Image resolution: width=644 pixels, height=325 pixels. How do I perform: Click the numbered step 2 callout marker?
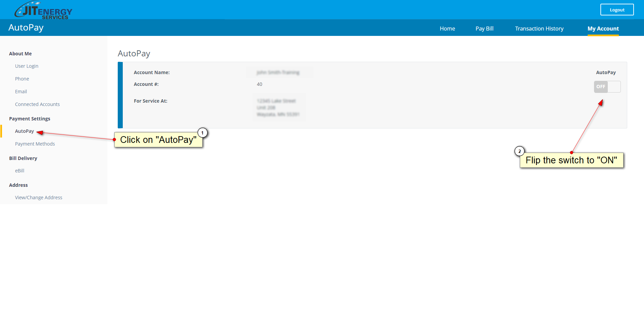point(520,151)
